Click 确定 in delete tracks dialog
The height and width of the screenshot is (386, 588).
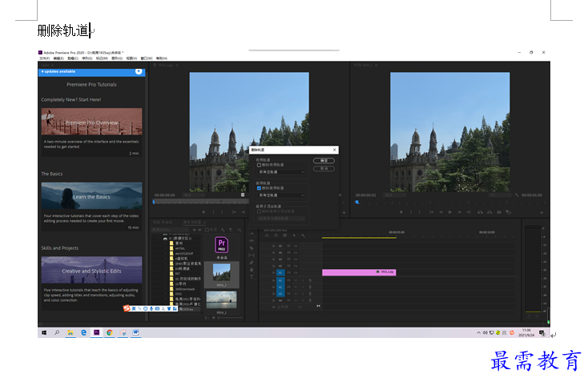[324, 161]
